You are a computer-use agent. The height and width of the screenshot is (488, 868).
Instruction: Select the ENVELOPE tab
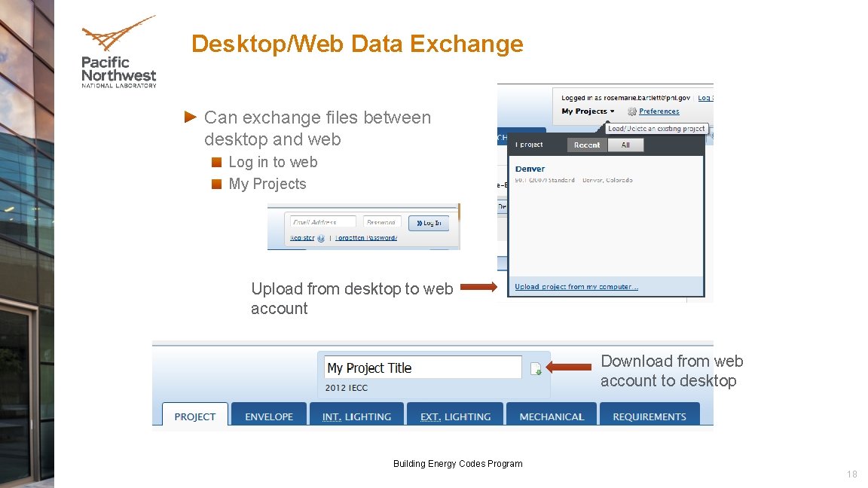click(269, 416)
